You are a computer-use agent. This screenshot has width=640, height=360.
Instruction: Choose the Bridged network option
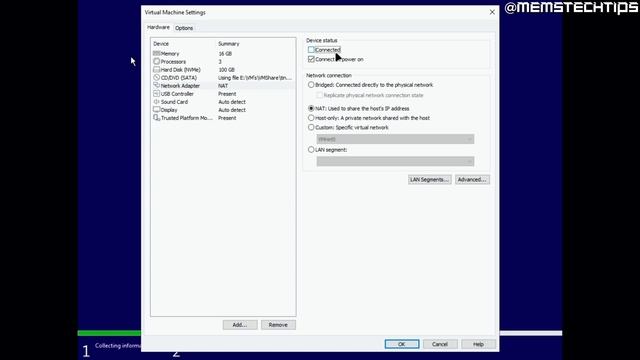[x=311, y=85]
